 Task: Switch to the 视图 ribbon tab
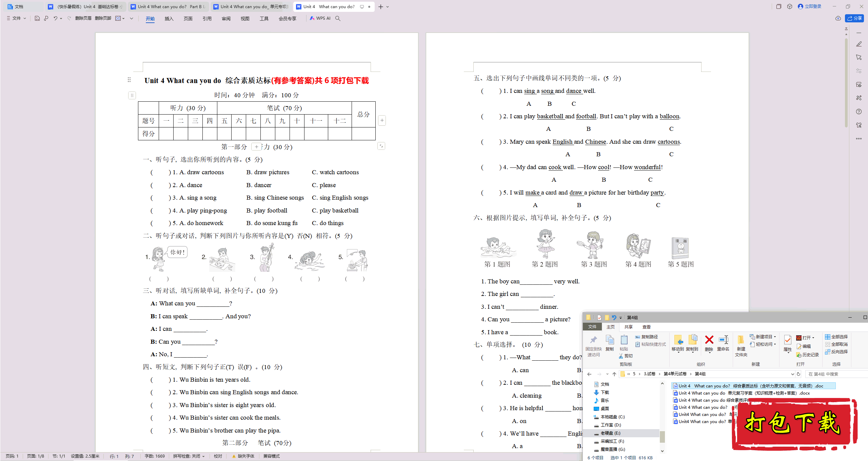[x=245, y=19]
